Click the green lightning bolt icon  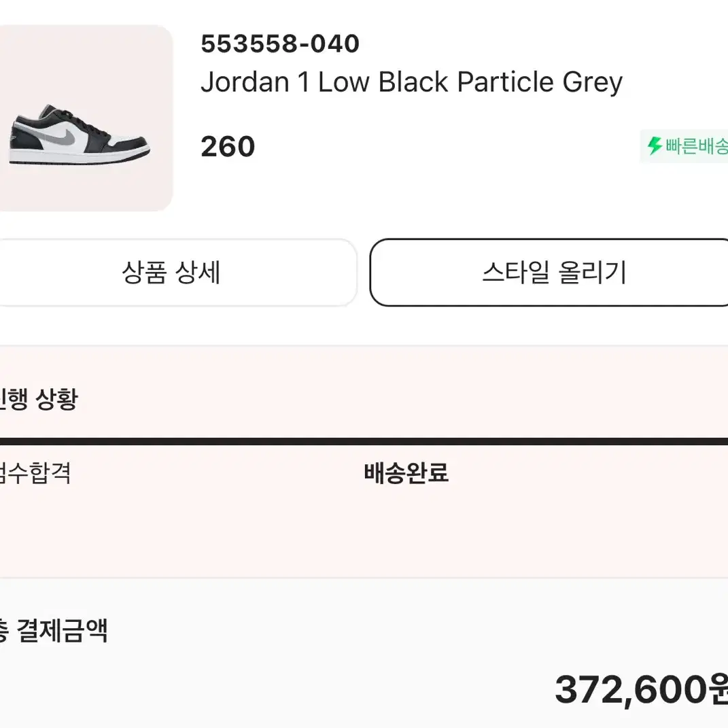(655, 145)
